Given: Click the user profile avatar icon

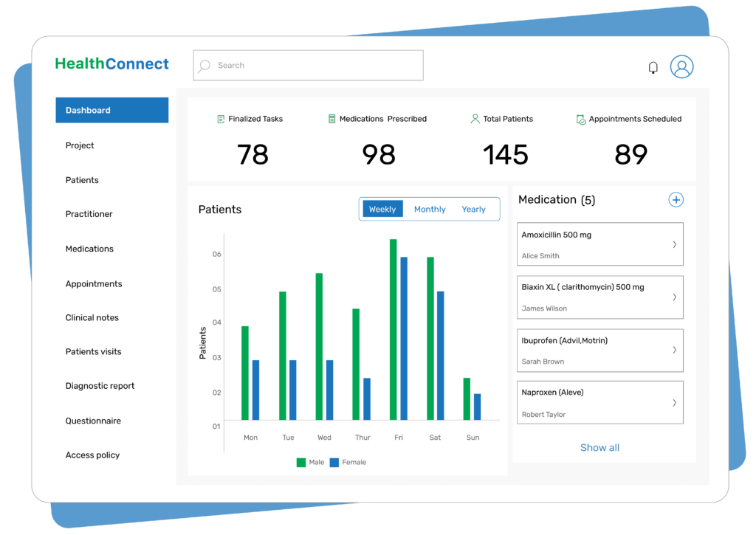Looking at the screenshot, I should (x=681, y=66).
